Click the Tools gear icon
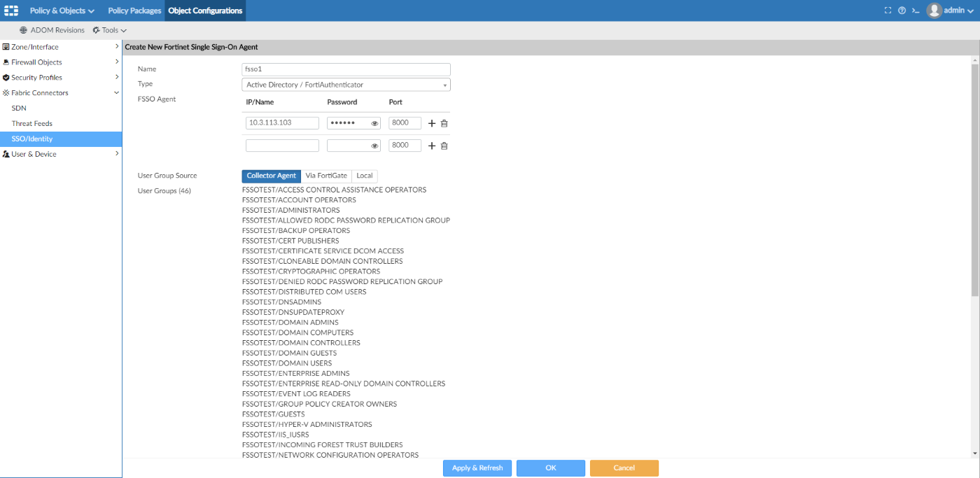 pos(97,30)
